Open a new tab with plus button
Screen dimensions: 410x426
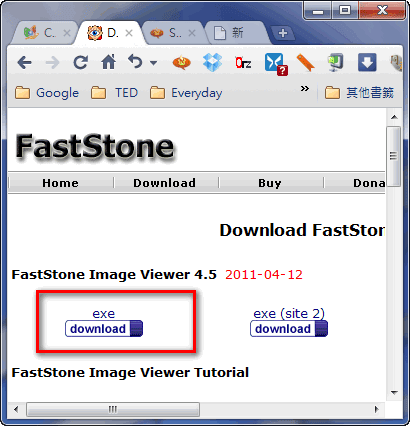coord(283,33)
